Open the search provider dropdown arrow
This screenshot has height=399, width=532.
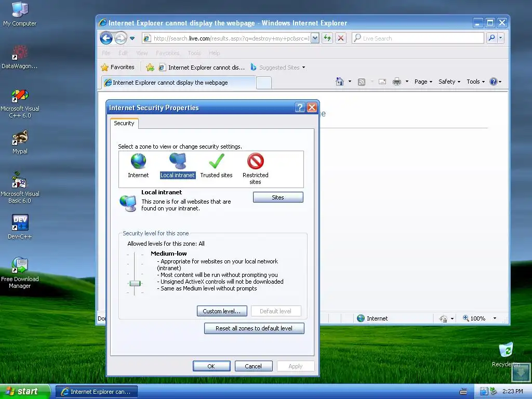point(500,38)
